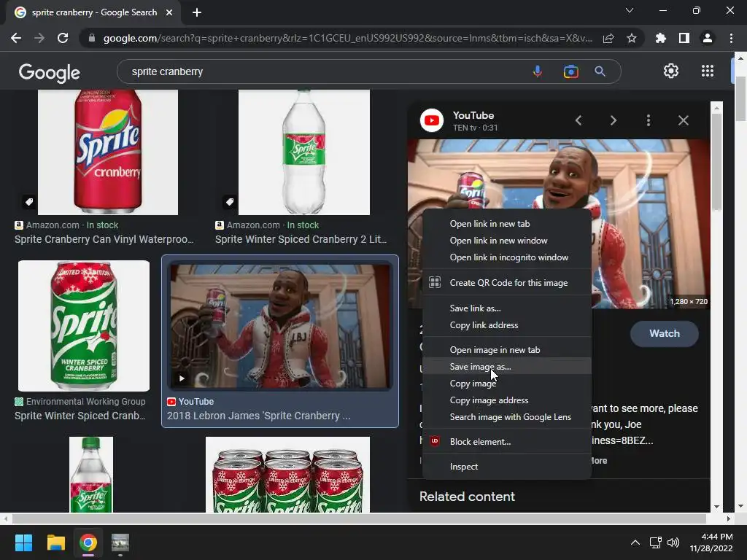747x560 pixels.
Task: Open a new browser tab
Action: click(x=197, y=12)
